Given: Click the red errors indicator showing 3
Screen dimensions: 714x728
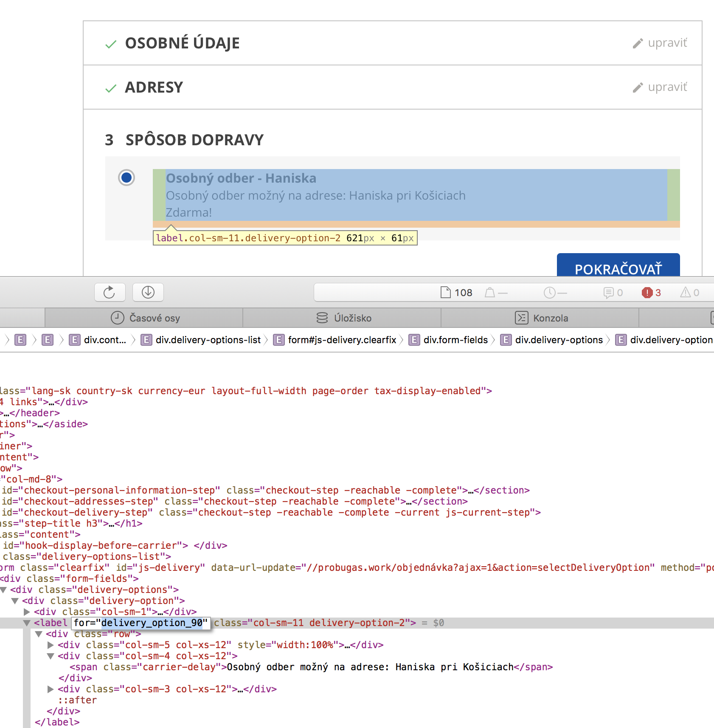Looking at the screenshot, I should click(652, 292).
